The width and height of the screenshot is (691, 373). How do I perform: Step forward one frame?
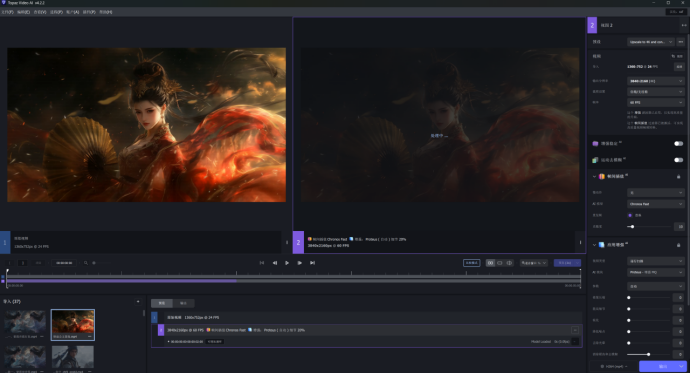point(300,263)
